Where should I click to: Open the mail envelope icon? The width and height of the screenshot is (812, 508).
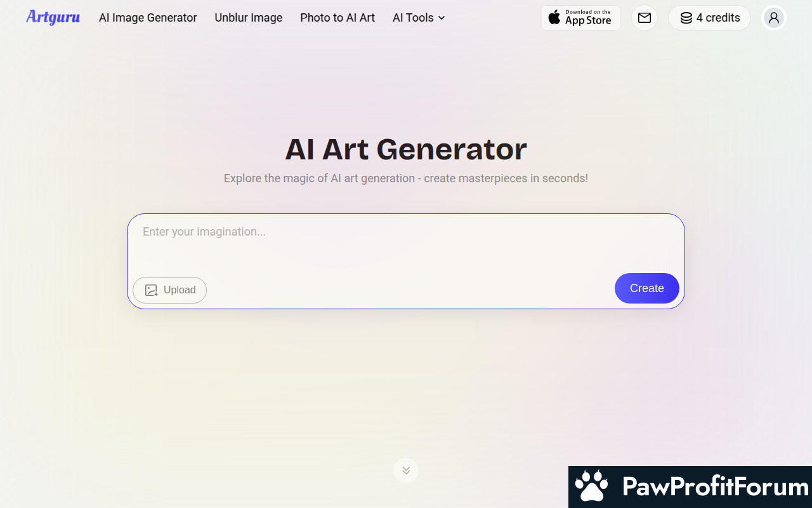pos(645,18)
